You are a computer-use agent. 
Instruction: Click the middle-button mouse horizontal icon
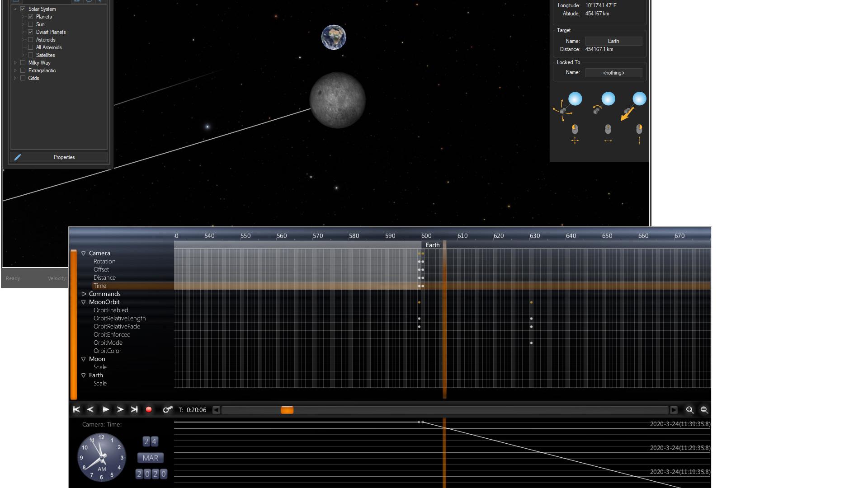(x=608, y=134)
